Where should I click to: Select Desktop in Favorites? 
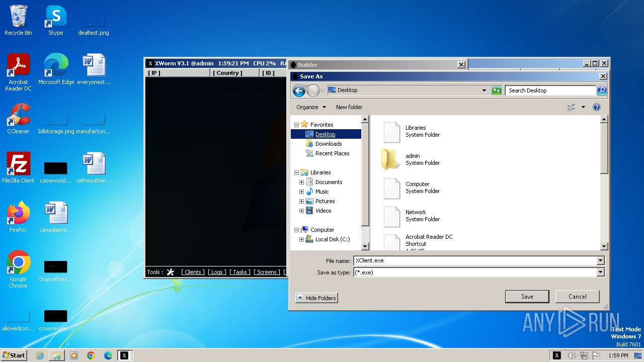click(326, 134)
